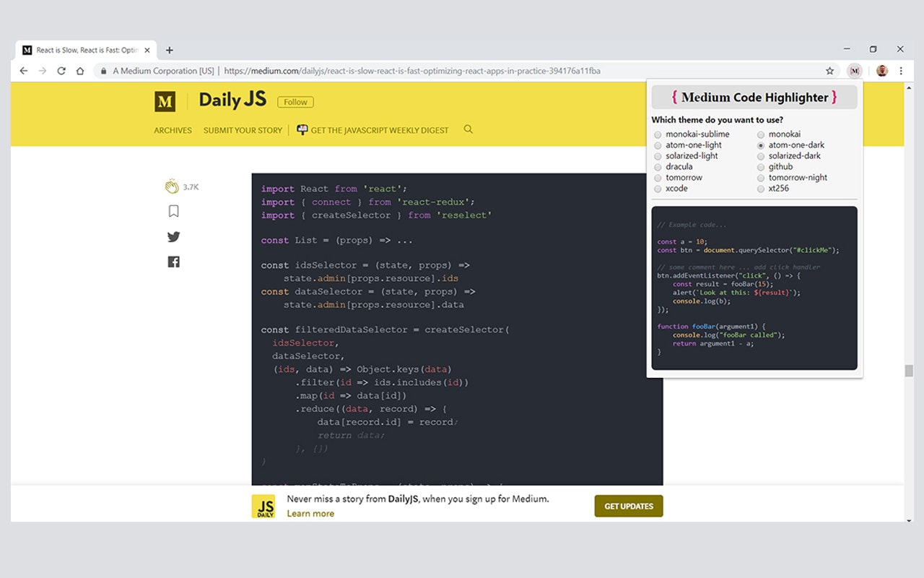Open the ARCHIVES menu item

click(173, 130)
